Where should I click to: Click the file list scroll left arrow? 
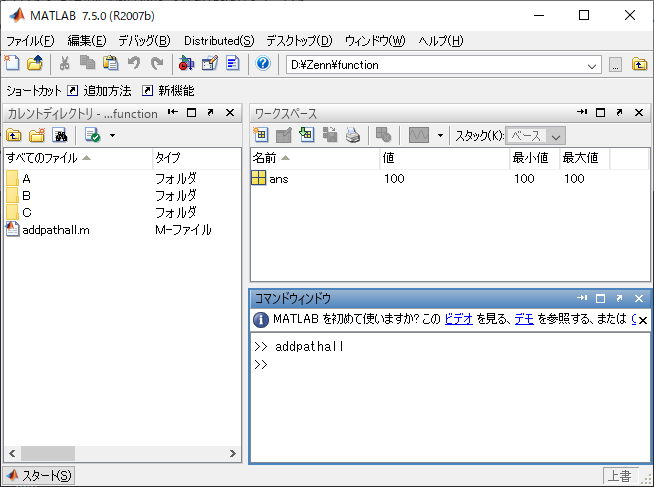coord(12,453)
